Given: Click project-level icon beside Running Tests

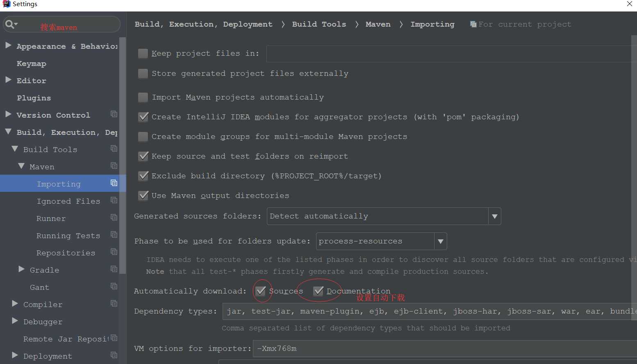Looking at the screenshot, I should coord(114,234).
